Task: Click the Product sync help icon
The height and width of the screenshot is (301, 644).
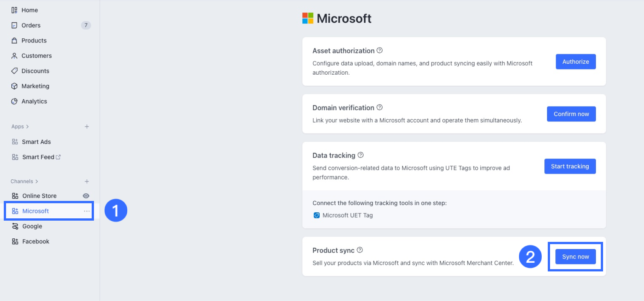Action: click(360, 250)
